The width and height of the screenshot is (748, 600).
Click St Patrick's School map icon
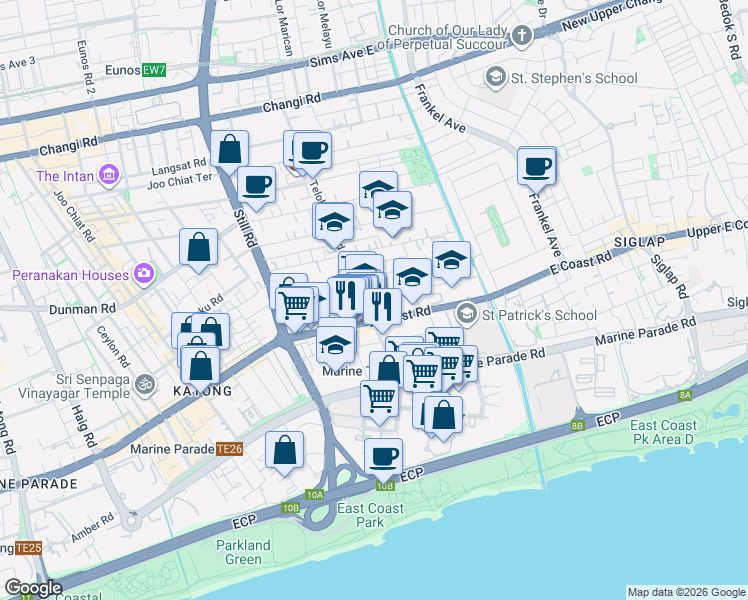[467, 314]
